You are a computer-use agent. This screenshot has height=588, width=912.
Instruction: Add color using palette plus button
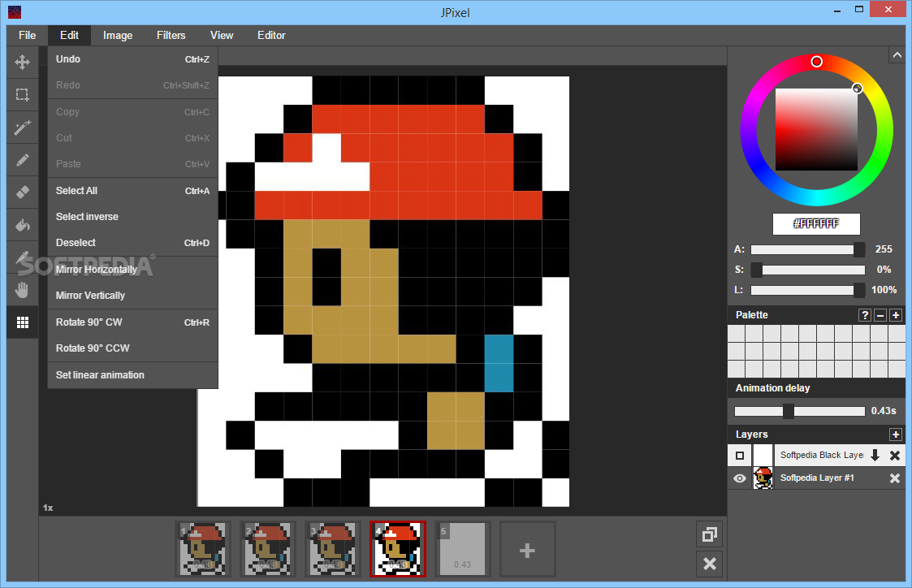coord(896,315)
